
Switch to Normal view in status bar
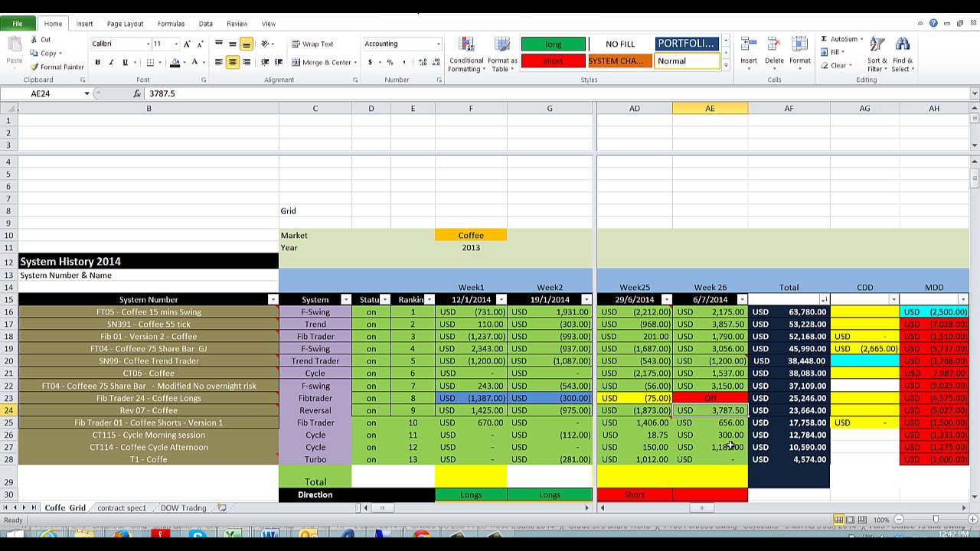pos(838,520)
